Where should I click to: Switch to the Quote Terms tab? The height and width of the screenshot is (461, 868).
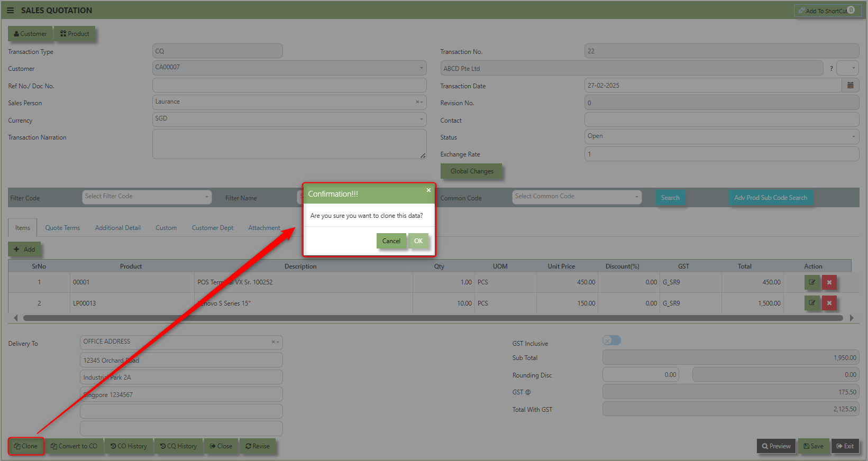coord(62,228)
